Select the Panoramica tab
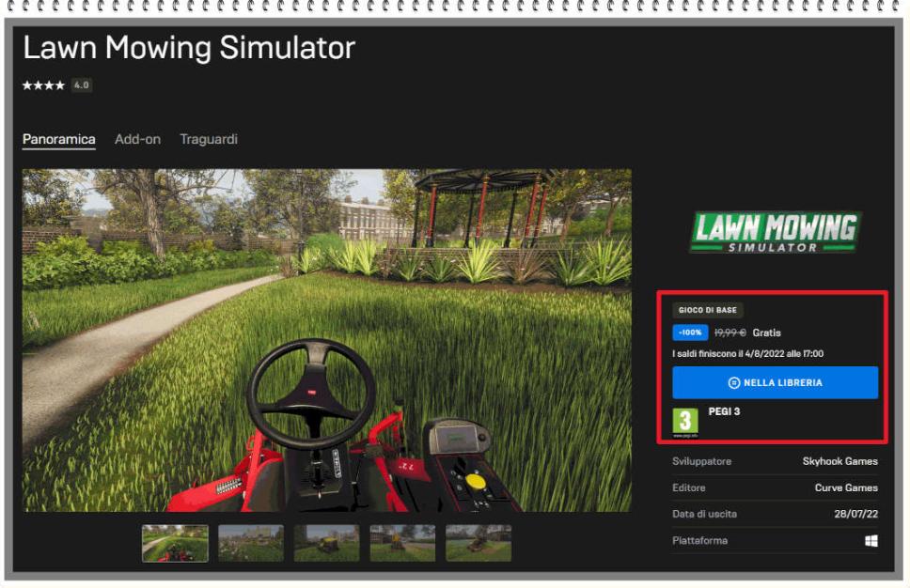Image resolution: width=910 pixels, height=588 pixels. point(57,138)
